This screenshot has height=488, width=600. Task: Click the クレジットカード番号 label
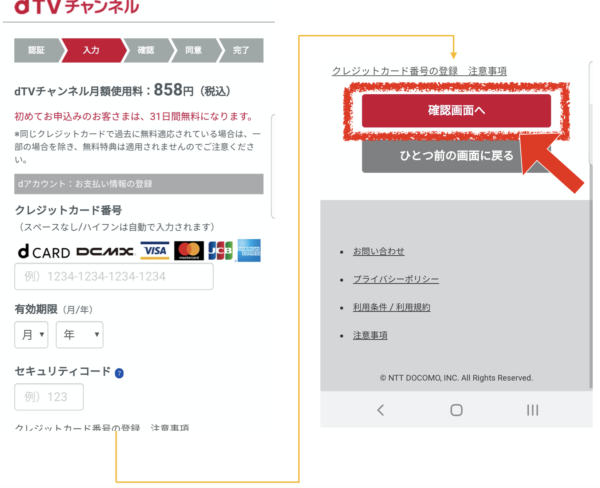(x=68, y=211)
